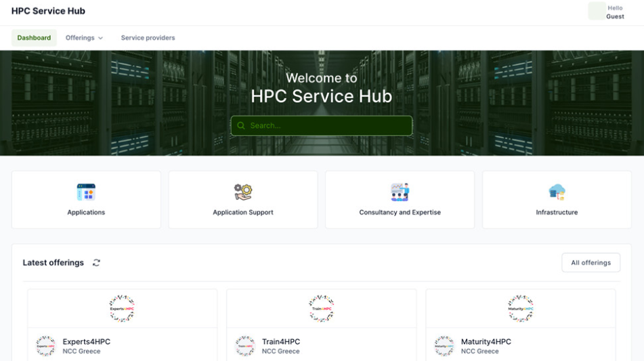Click the Train4HPC banner logo
This screenshot has width=644, height=361.
(321, 308)
